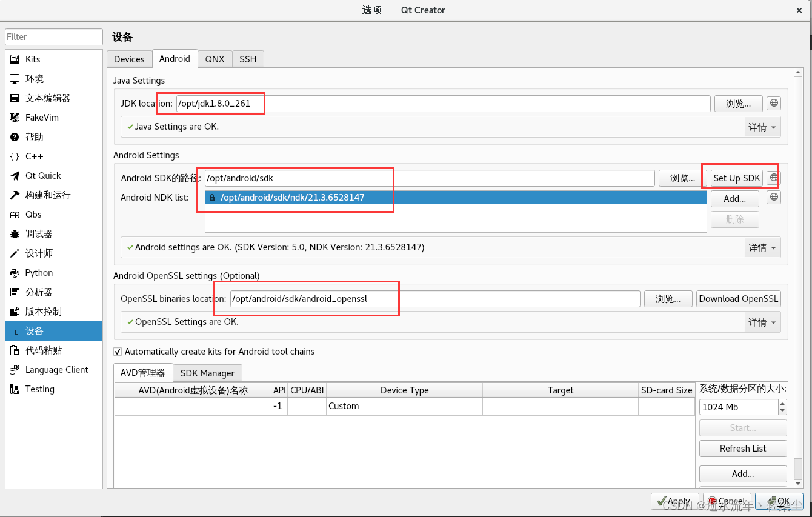Click the Custom cell in AVD table
This screenshot has height=517, width=812.
click(404, 406)
